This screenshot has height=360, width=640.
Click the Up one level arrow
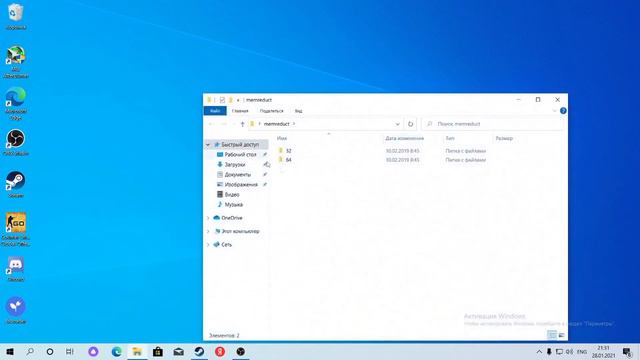coord(242,124)
